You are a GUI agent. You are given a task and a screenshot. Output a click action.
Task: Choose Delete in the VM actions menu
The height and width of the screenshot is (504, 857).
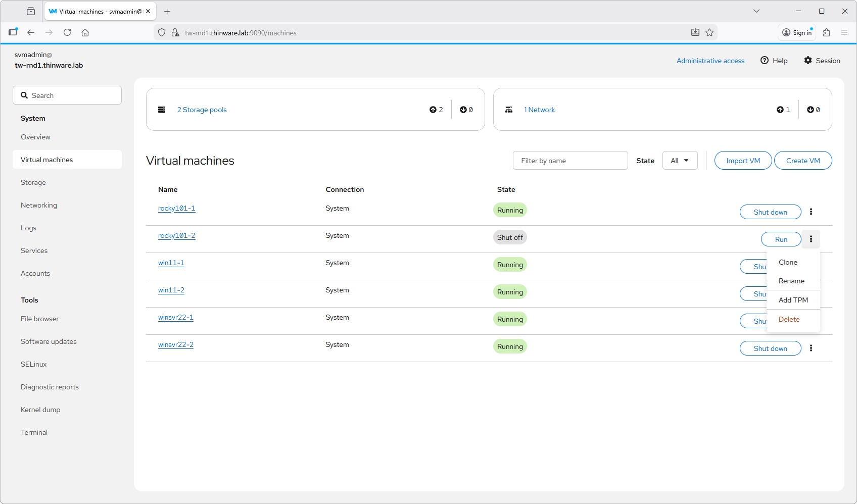click(789, 320)
